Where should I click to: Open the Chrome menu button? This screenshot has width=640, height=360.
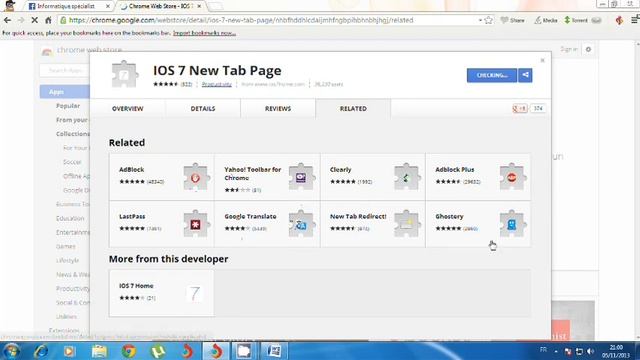(x=635, y=20)
